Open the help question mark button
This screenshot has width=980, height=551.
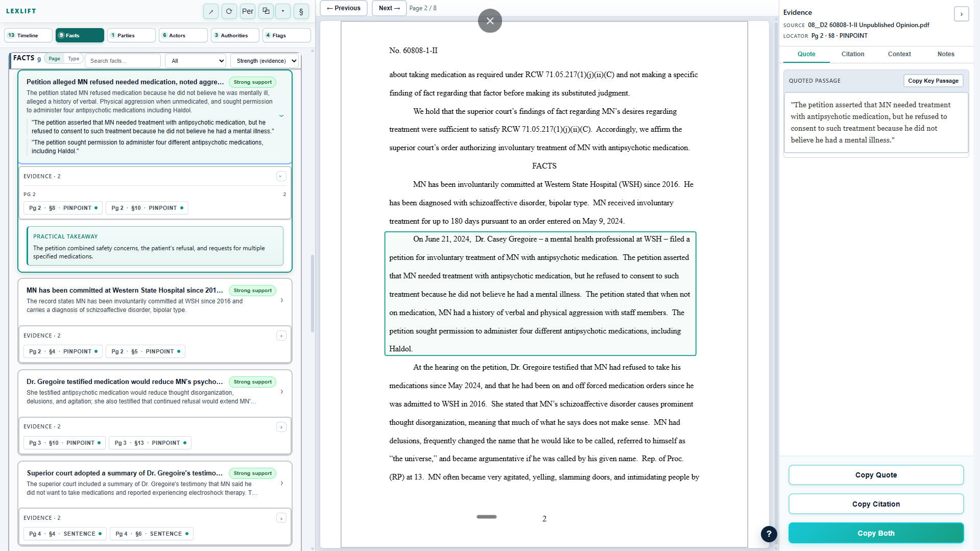[769, 534]
